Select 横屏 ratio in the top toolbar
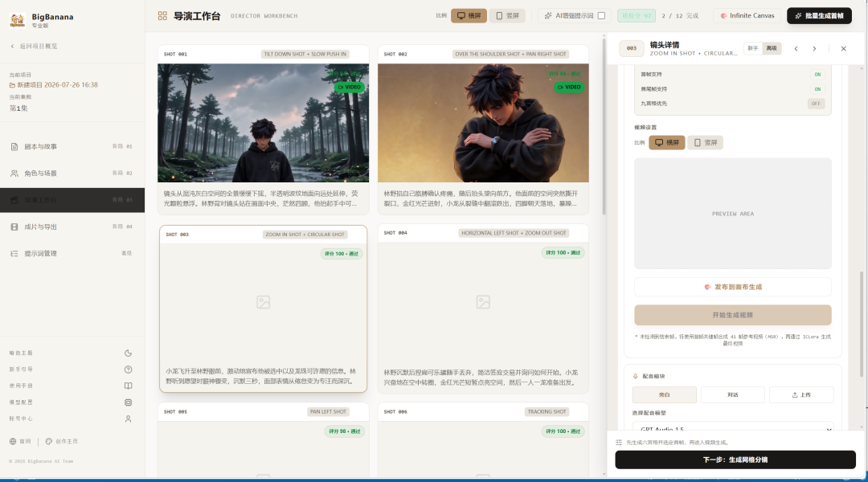 coord(469,15)
